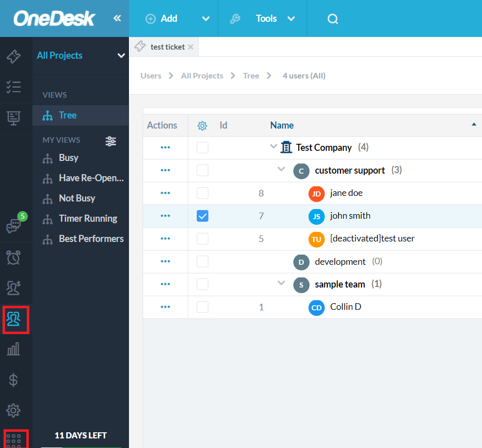Switch to the test ticket tab
The image size is (482, 448).
click(167, 47)
